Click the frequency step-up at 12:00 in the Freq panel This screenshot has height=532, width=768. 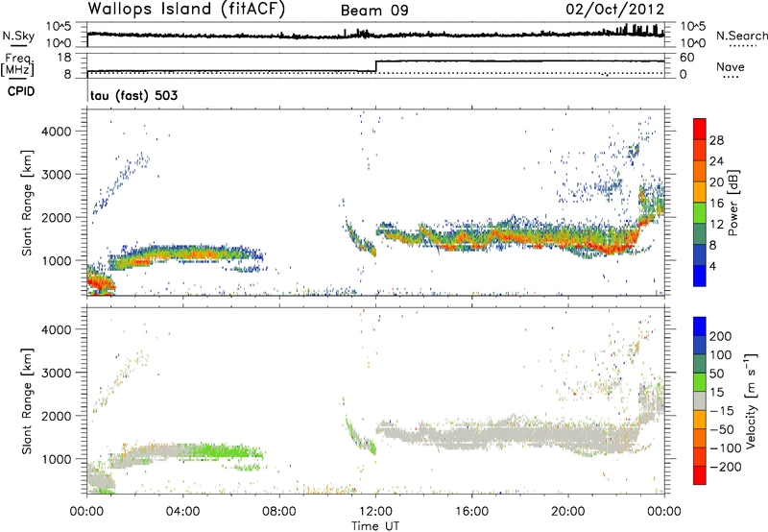pos(375,66)
